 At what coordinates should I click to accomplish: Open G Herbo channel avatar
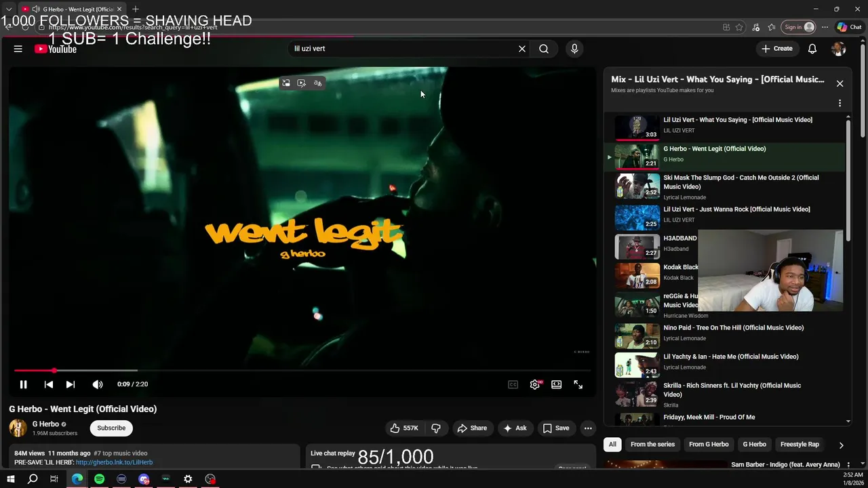click(x=18, y=428)
